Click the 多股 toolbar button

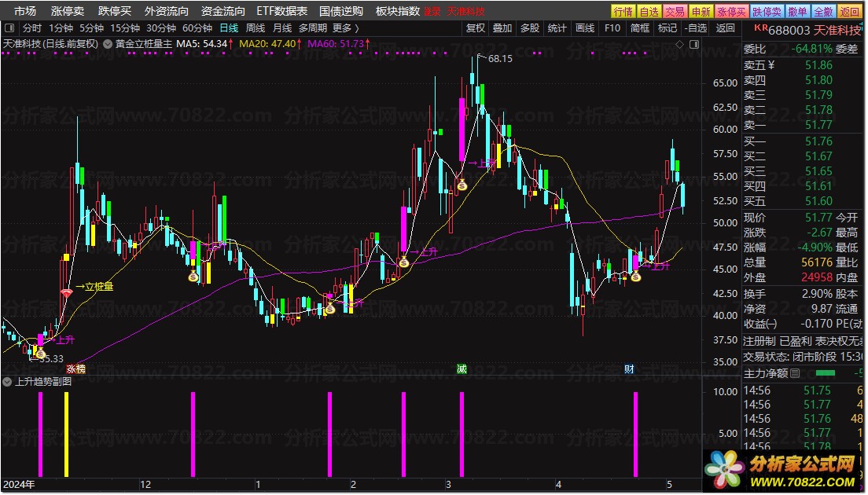pyautogui.click(x=530, y=27)
